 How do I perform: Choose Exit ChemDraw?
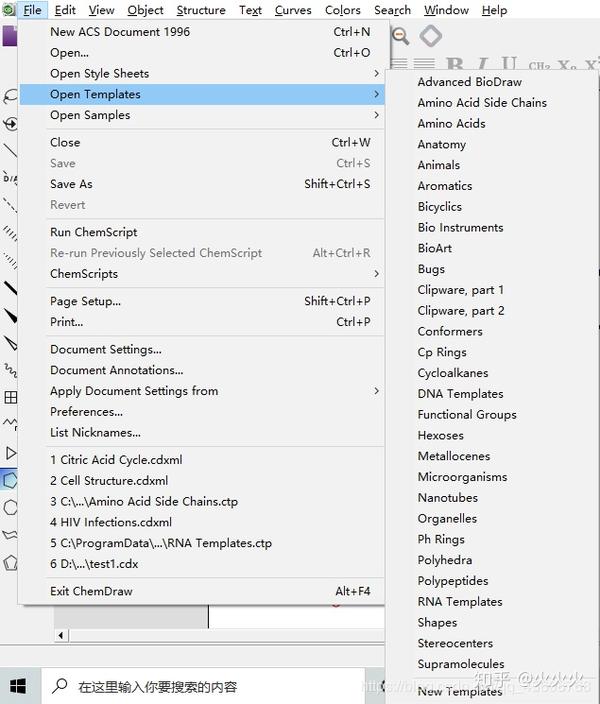click(x=201, y=591)
